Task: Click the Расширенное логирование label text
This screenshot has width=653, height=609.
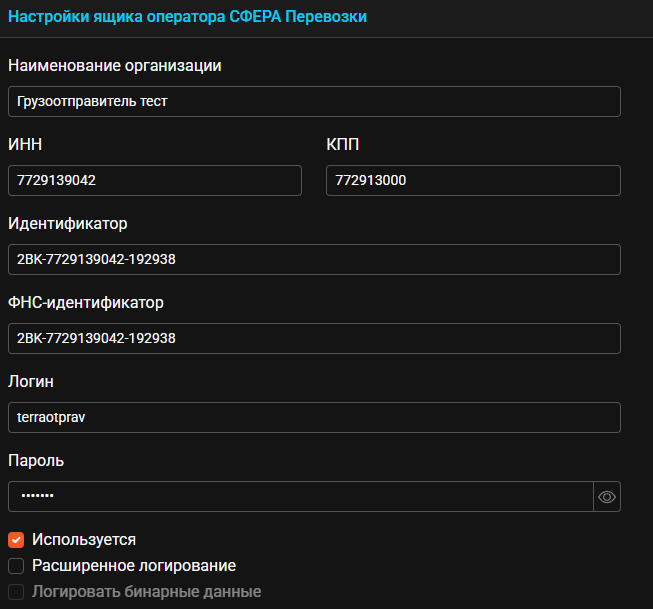Action: point(134,566)
